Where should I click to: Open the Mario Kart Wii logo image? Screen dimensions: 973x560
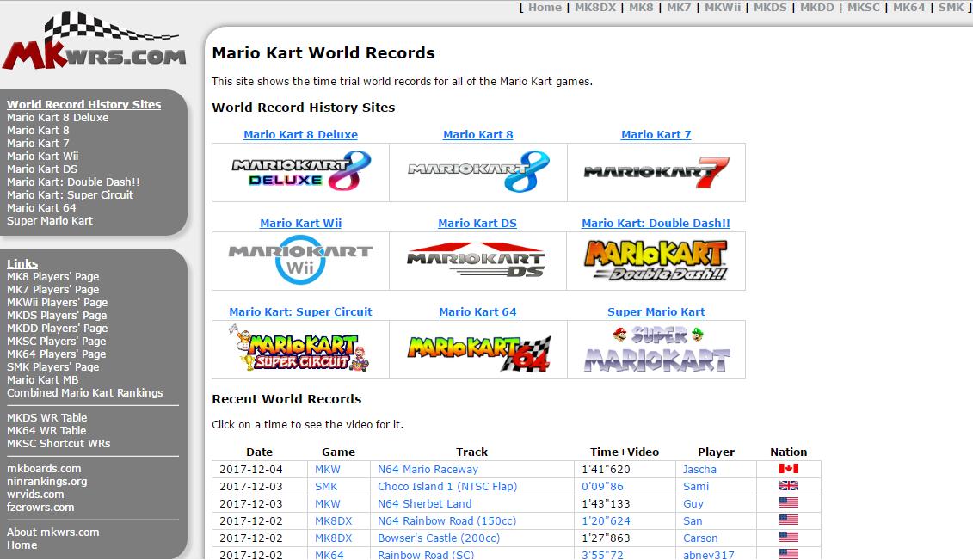301,260
